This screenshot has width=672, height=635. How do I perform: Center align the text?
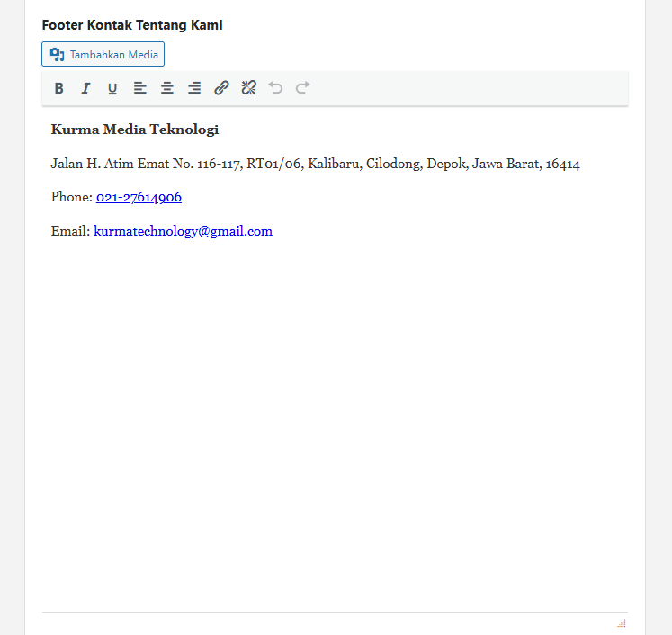point(167,88)
